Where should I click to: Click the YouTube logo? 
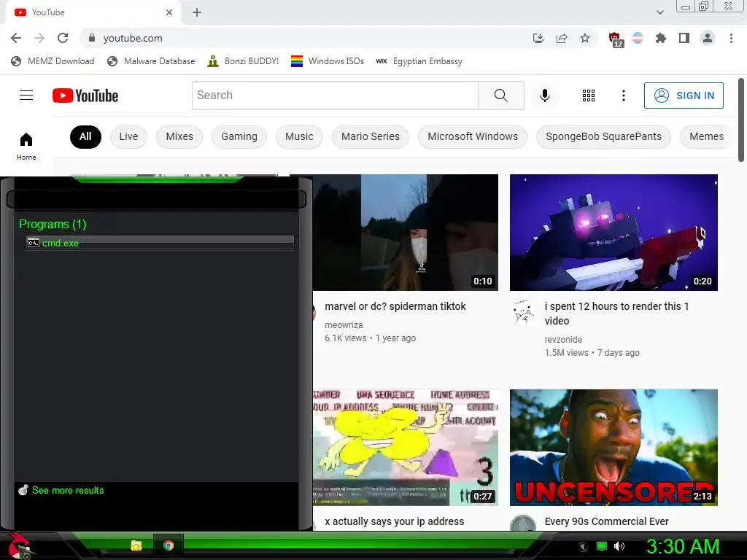(x=85, y=96)
